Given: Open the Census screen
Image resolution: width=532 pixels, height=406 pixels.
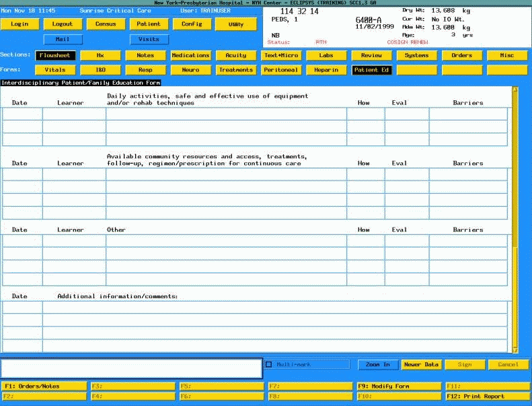Looking at the screenshot, I should tap(106, 24).
